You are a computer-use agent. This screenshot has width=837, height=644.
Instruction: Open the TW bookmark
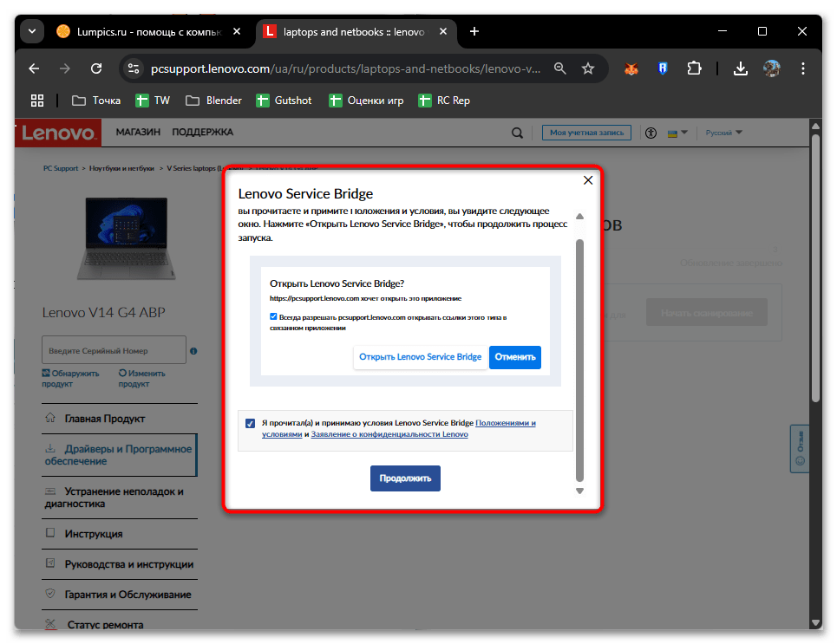tap(153, 101)
